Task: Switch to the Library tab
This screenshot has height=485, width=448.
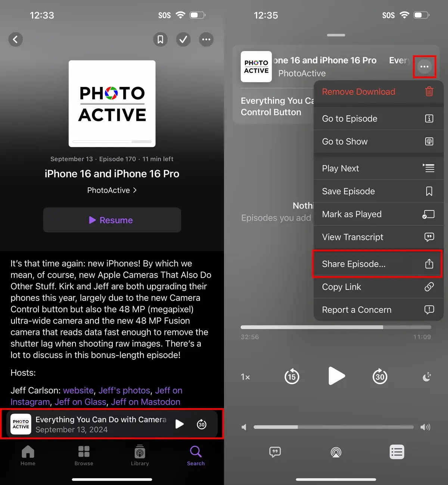Action: pyautogui.click(x=140, y=455)
